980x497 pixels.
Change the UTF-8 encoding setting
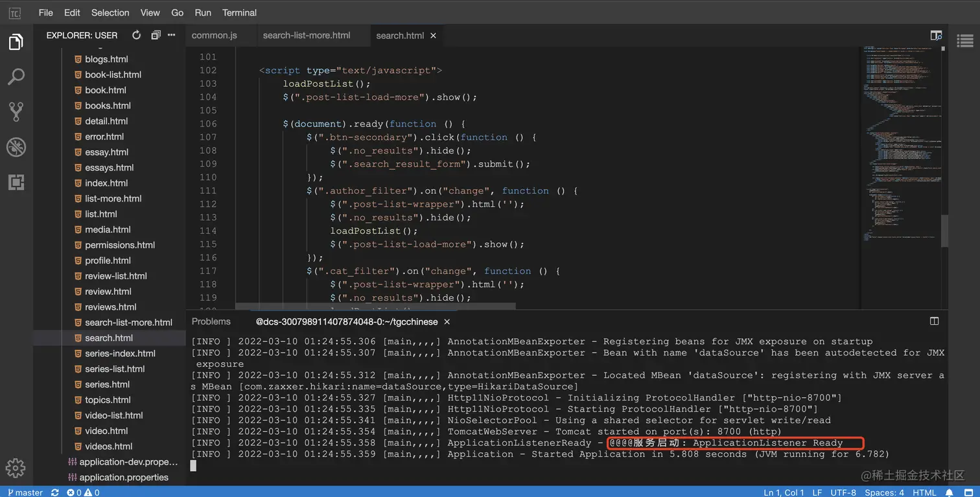click(843, 492)
